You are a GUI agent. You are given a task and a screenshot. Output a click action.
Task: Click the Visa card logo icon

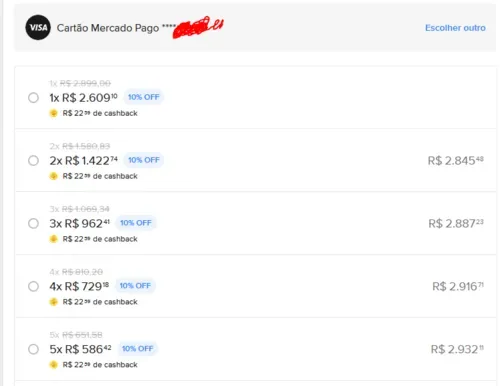click(38, 27)
